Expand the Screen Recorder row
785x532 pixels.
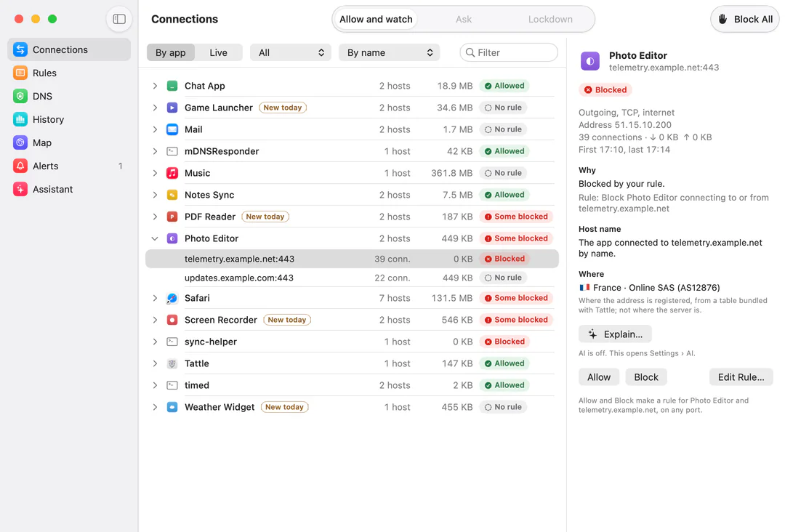coord(155,320)
